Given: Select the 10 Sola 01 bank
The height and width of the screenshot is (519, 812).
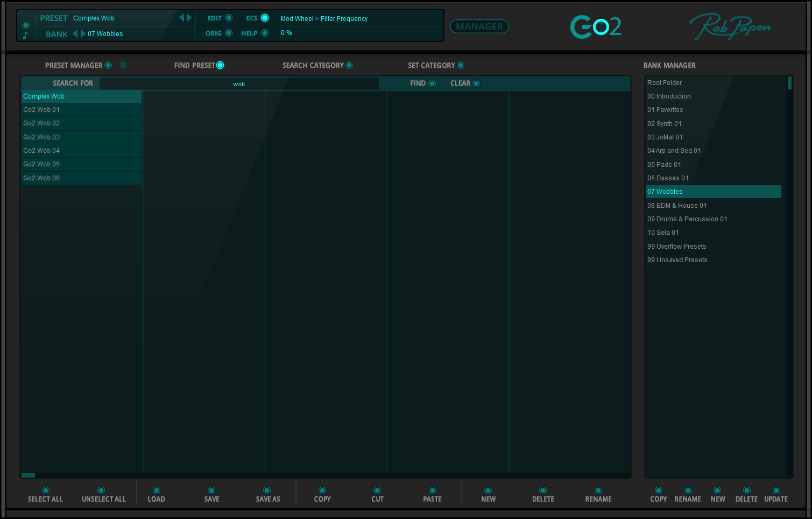Looking at the screenshot, I should [x=714, y=233].
